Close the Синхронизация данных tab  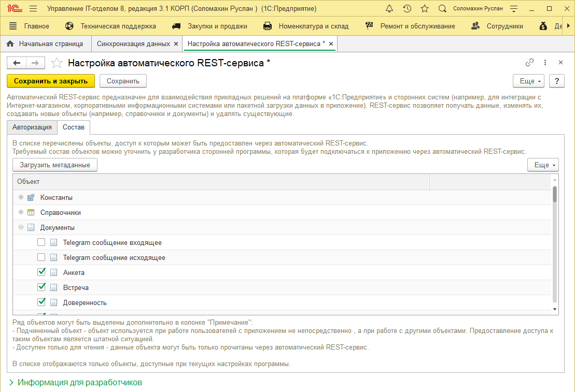(176, 44)
